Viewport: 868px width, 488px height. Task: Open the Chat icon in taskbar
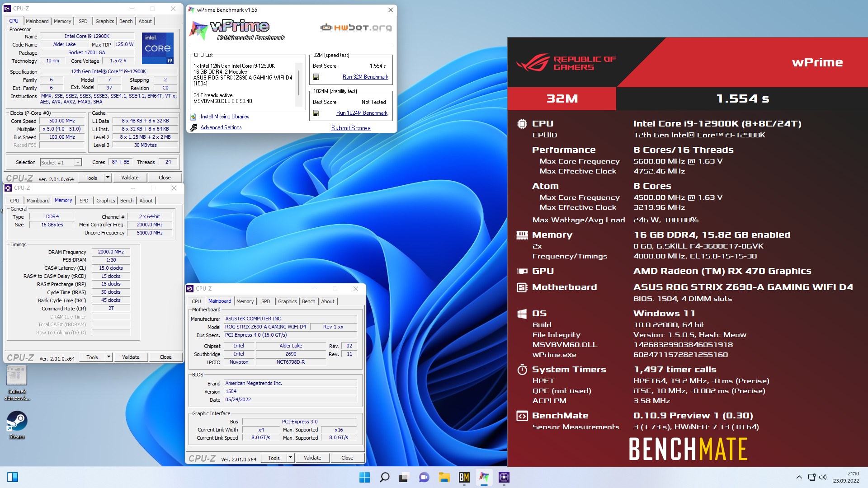(x=424, y=477)
